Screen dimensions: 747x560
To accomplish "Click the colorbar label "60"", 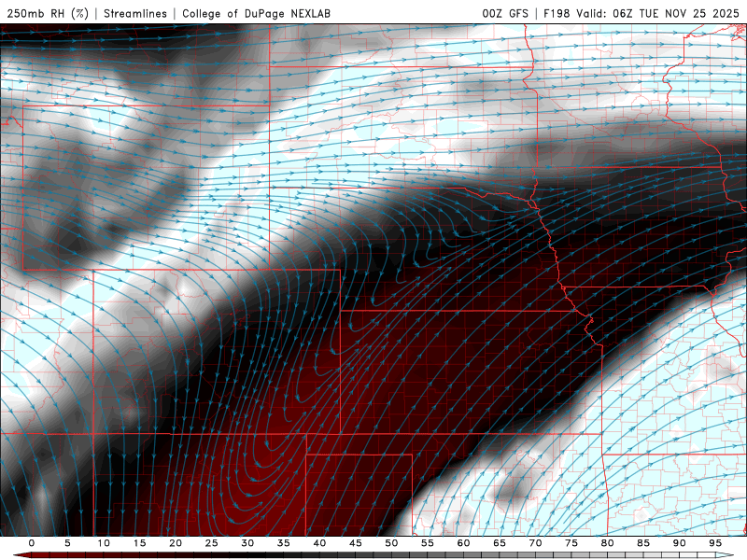I will [463, 543].
